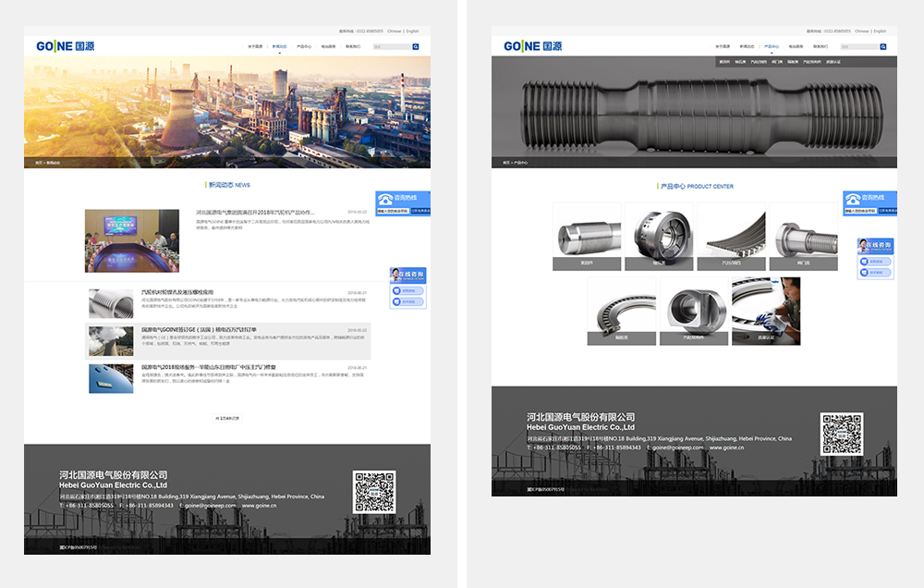Open the online consultation widget on the news page
The image size is (924, 588).
(407, 276)
